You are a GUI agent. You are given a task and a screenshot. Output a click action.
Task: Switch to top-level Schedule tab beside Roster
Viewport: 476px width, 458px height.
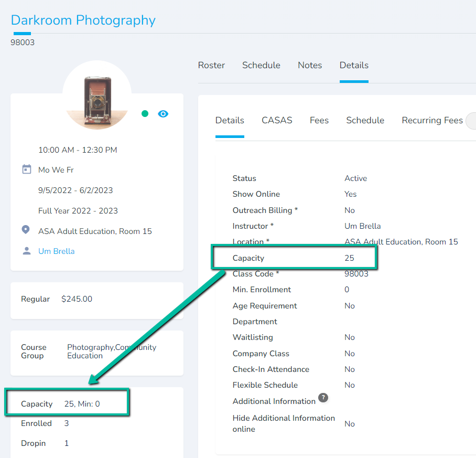[x=261, y=66]
